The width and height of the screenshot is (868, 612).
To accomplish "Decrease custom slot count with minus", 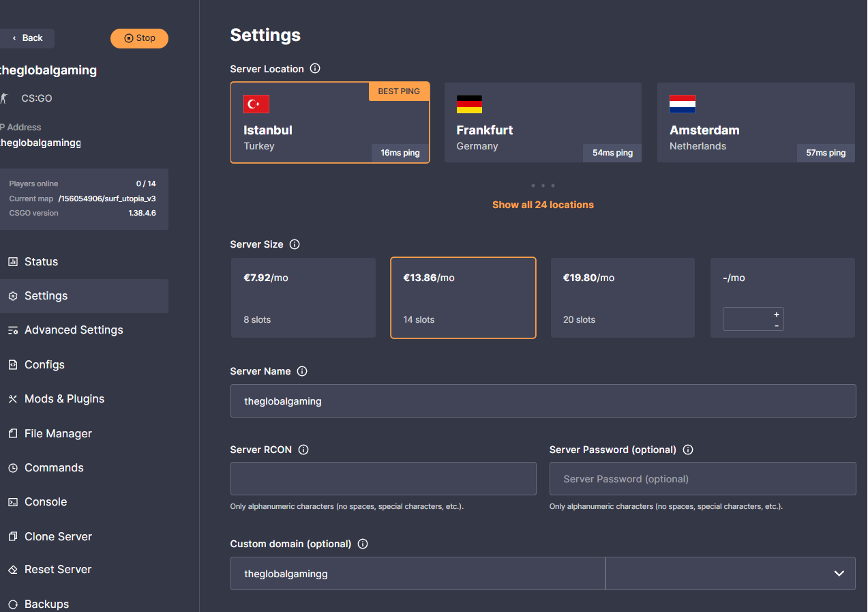I will point(776,325).
